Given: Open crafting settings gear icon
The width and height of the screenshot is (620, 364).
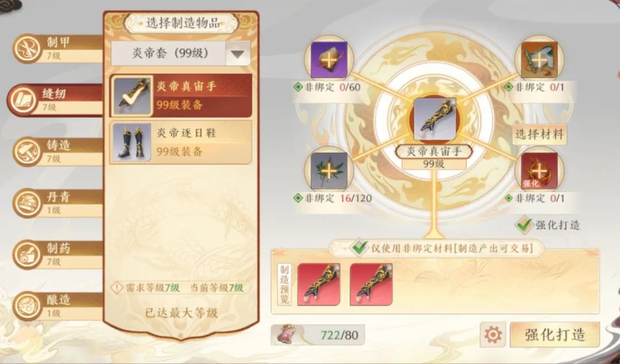Looking at the screenshot, I should pyautogui.click(x=493, y=335).
